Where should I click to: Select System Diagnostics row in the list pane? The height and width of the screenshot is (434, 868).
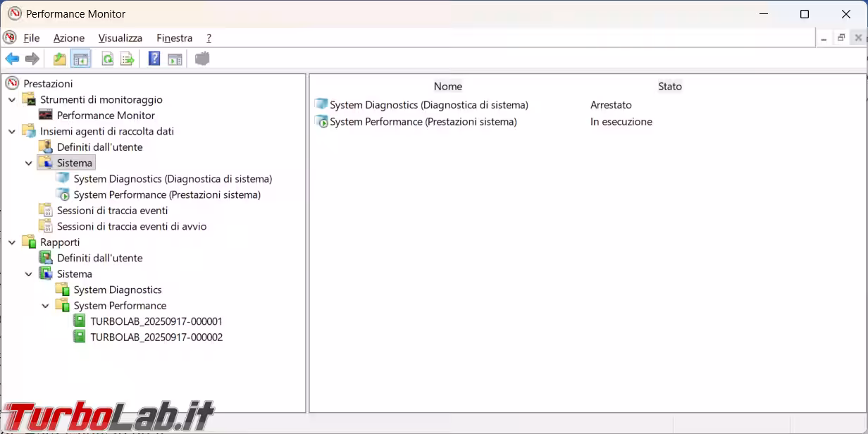click(428, 105)
